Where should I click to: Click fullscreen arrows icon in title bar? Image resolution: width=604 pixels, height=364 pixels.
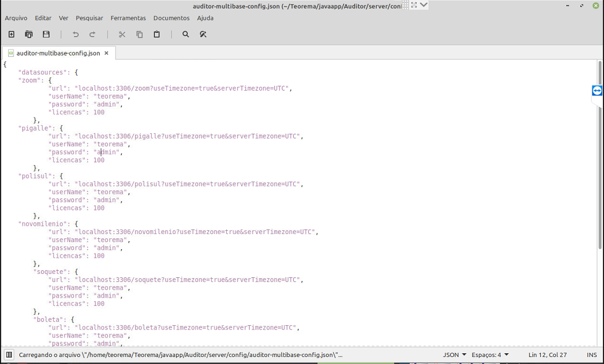tap(414, 5)
